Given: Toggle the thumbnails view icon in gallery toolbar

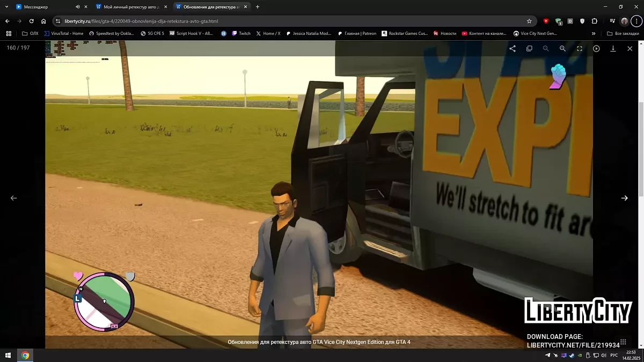Looking at the screenshot, I should click(x=529, y=48).
